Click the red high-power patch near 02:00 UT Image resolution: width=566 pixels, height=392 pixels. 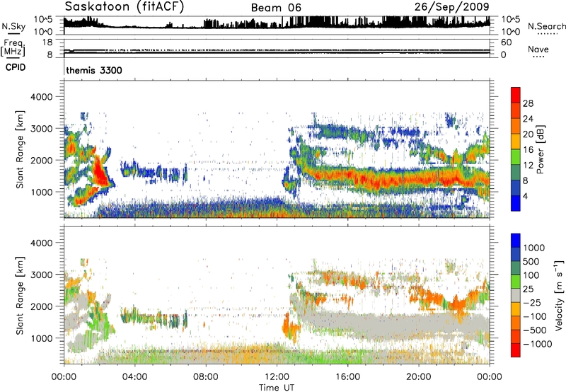(99, 172)
